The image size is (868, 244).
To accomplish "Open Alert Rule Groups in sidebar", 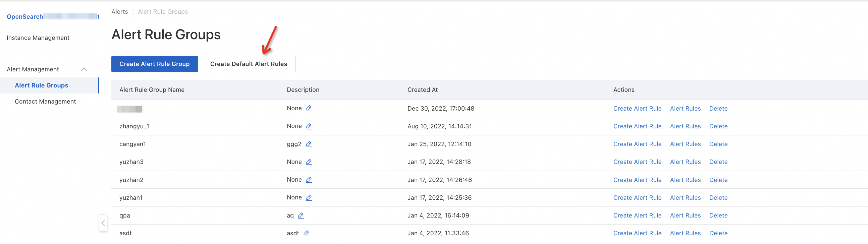I will 42,85.
